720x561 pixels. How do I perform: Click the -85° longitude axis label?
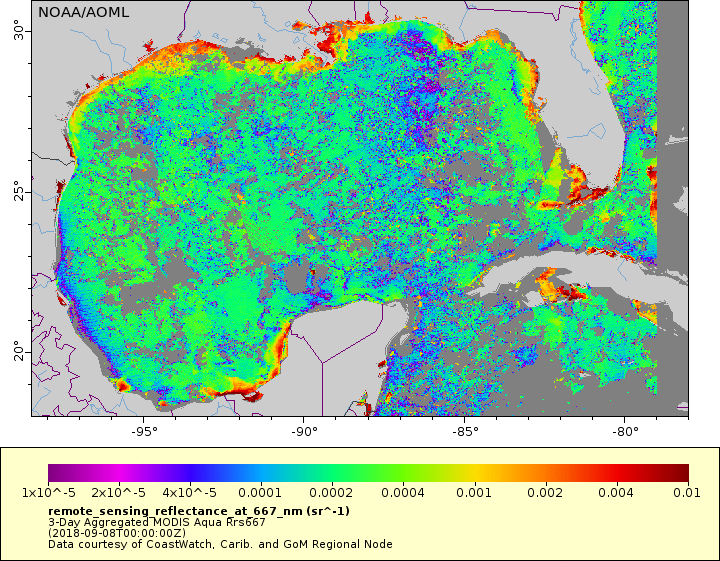tap(464, 432)
